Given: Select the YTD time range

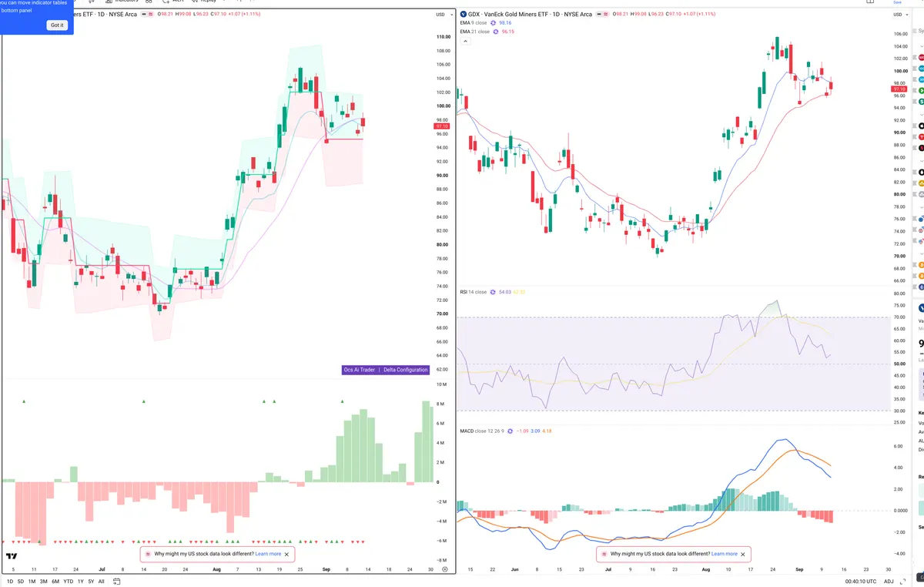Looking at the screenshot, I should 69,581.
